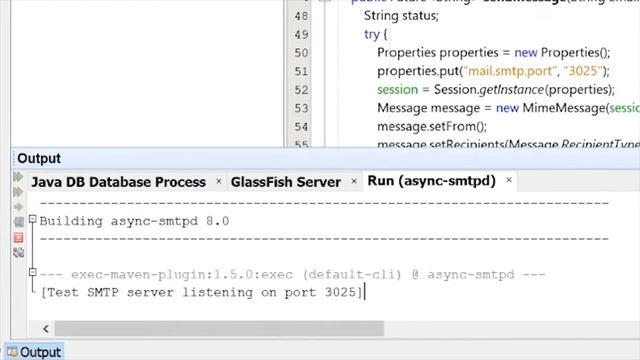Close the GlassFish Server tab
The height and width of the screenshot is (360, 640).
pos(354,181)
